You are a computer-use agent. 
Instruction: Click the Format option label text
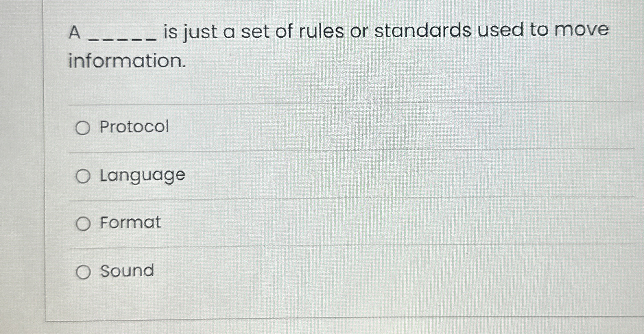129,223
